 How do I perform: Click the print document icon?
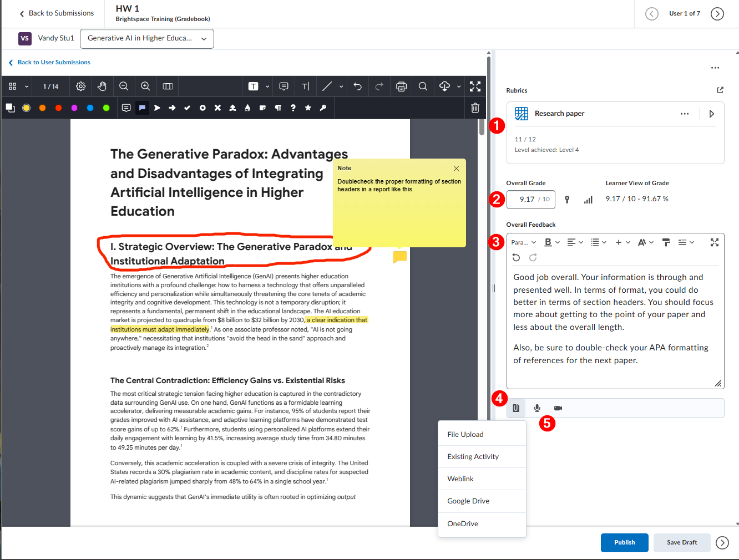tap(401, 86)
